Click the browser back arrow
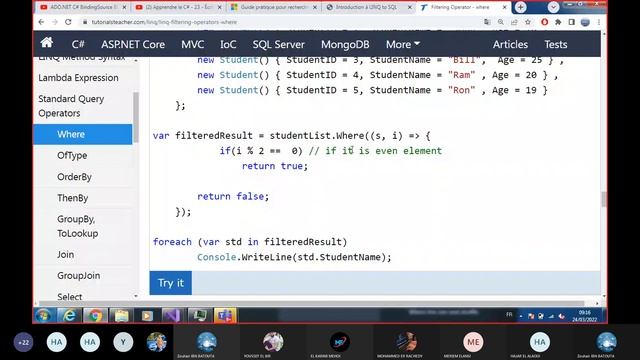This screenshot has height=360, width=640. 41,22
